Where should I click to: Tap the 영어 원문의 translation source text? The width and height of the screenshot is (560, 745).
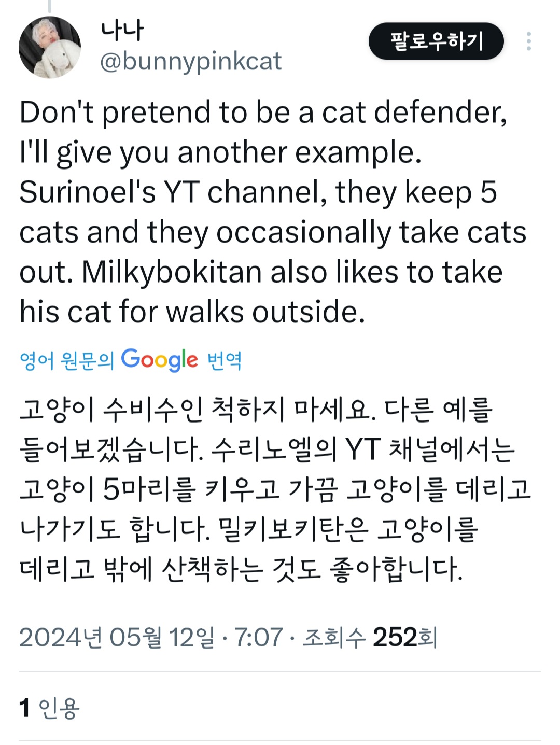(66, 360)
